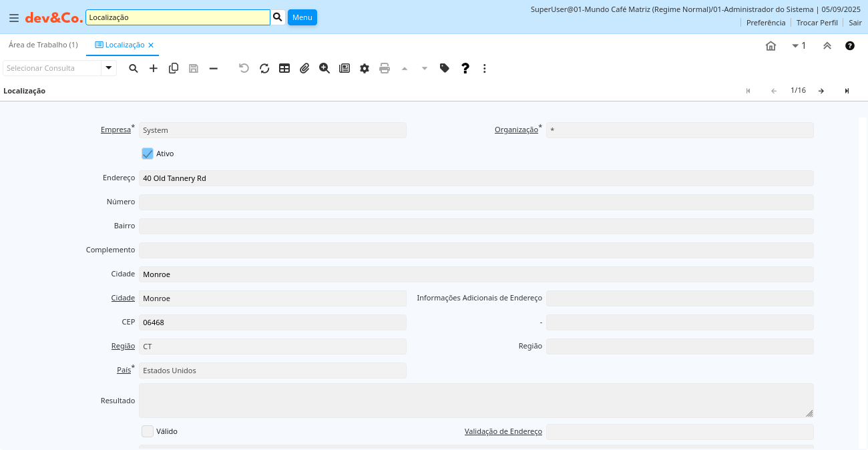
Task: Enable the Válido checkbox
Action: tap(148, 431)
